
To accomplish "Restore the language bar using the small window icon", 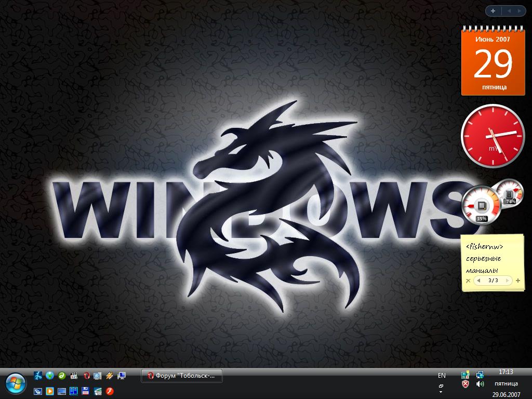I will tap(441, 386).
